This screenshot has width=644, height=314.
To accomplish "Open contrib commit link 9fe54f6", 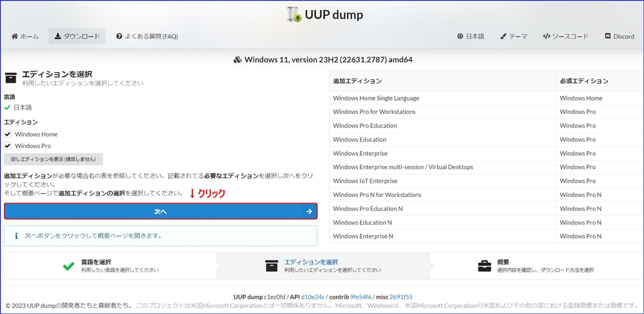I will pyautogui.click(x=360, y=297).
